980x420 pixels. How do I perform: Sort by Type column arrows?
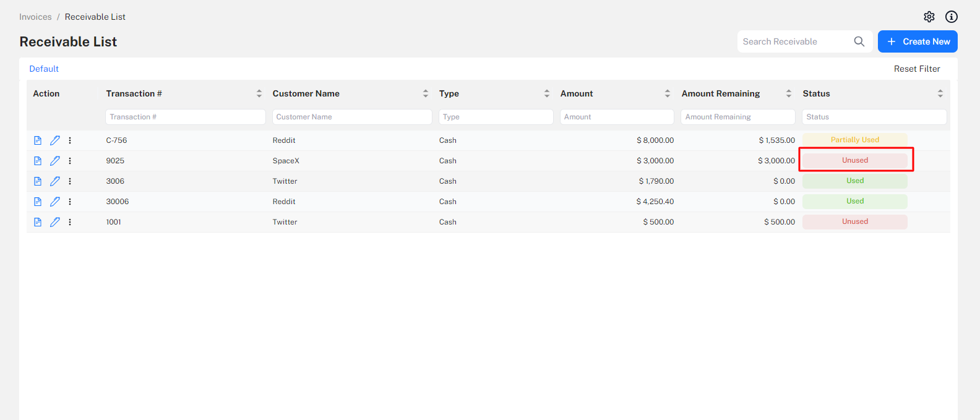coord(547,93)
